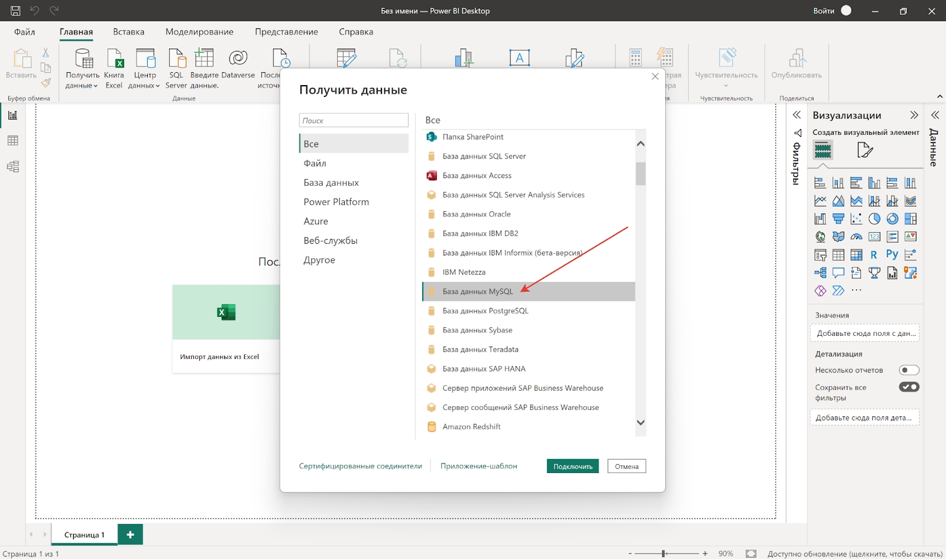Screen dimensions: 946x560
Task: Open the 'Сертифицированные соединители' link
Action: tap(360, 467)
